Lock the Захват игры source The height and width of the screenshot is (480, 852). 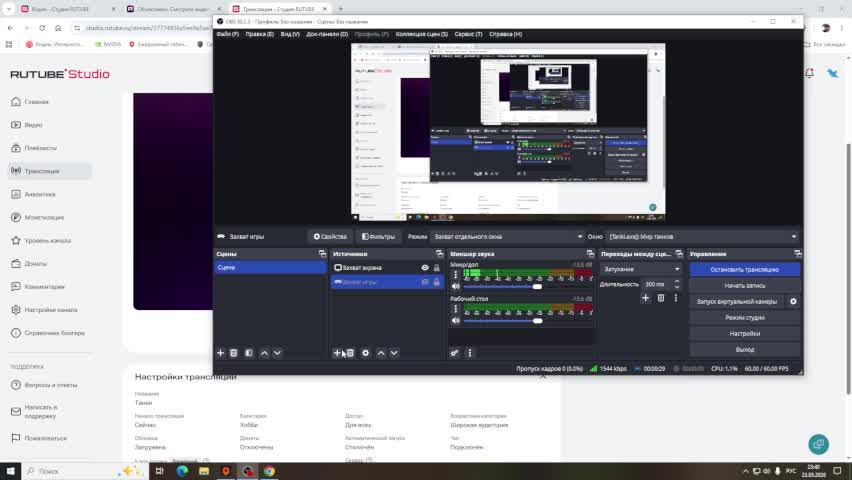(x=436, y=282)
